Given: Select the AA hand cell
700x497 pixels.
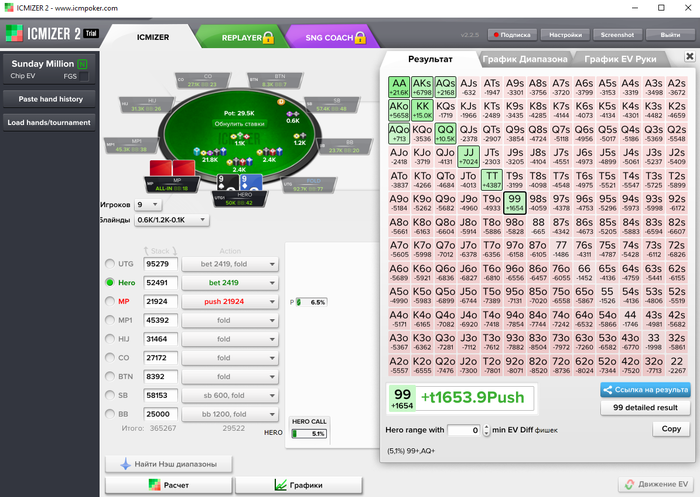Looking at the screenshot, I should click(x=399, y=87).
